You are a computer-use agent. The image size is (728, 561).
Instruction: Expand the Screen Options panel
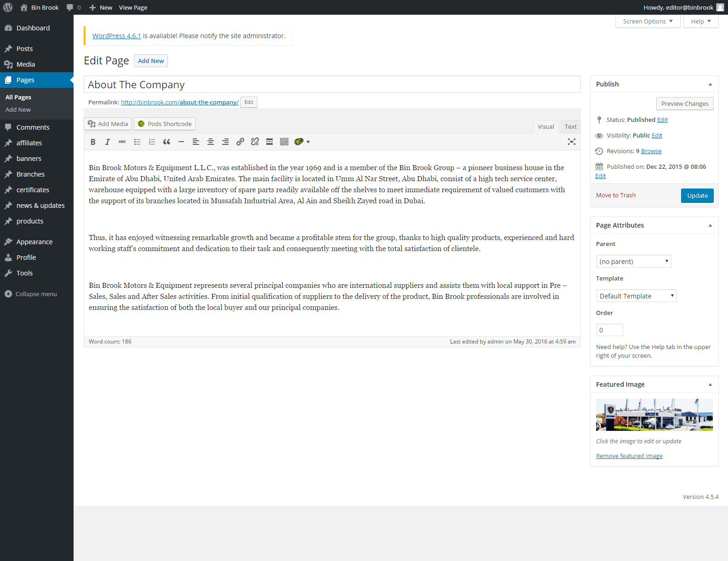[648, 21]
